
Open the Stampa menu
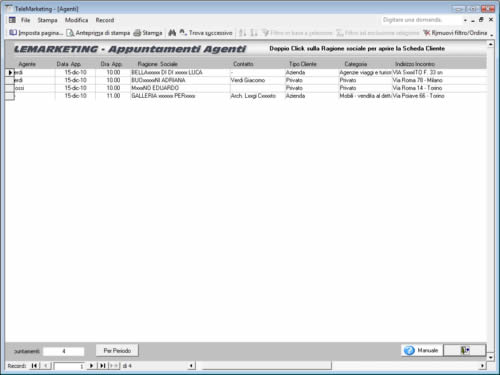pos(47,20)
